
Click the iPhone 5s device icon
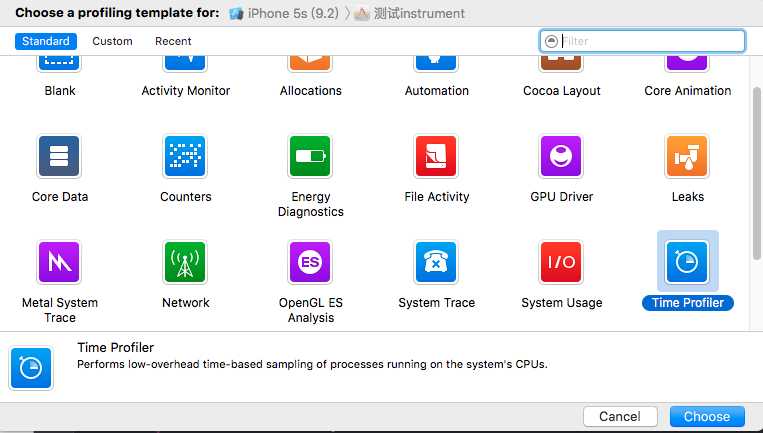[236, 14]
